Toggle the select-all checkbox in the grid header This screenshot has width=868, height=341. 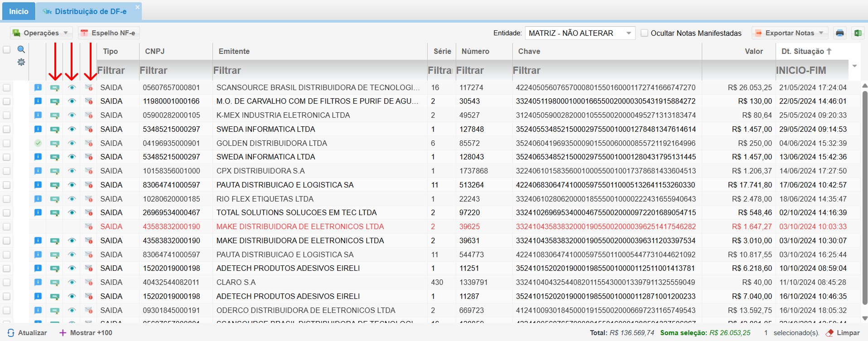click(7, 50)
